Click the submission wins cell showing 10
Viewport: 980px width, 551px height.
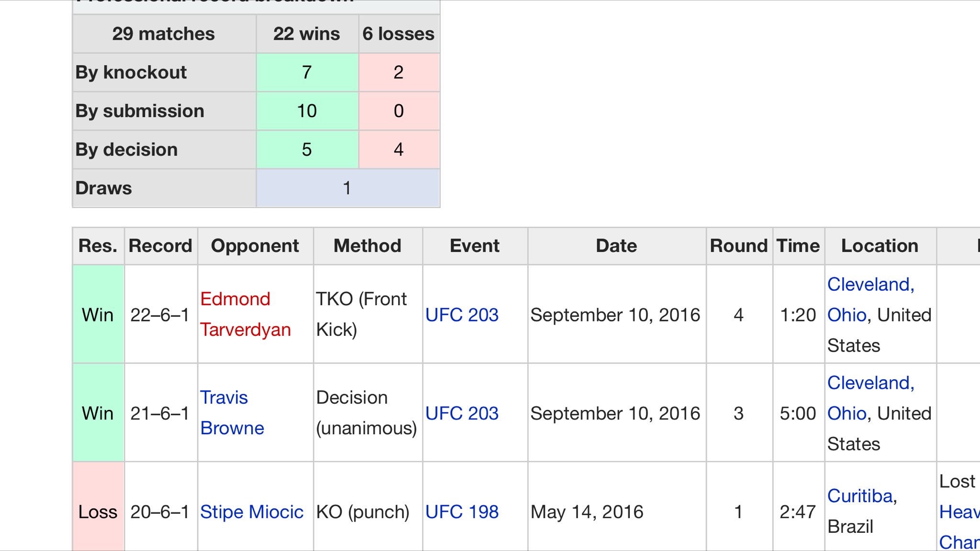[307, 111]
